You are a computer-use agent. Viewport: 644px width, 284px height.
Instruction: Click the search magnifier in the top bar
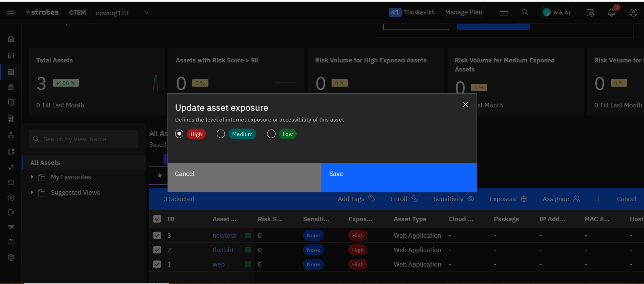point(525,12)
